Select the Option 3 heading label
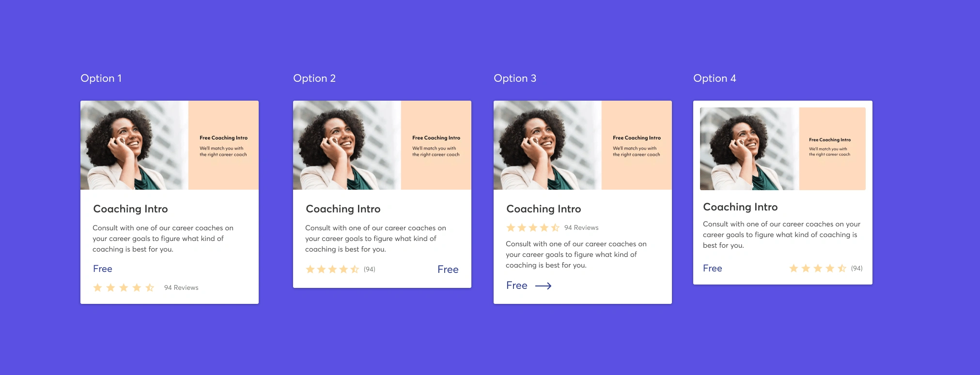The height and width of the screenshot is (375, 980). point(515,78)
